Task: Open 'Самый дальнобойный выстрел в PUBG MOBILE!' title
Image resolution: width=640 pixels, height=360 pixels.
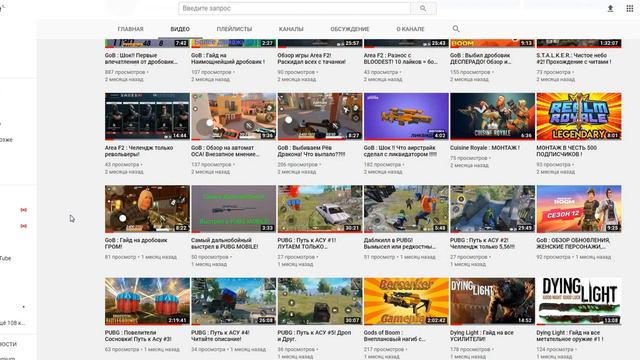Action: click(x=224, y=243)
